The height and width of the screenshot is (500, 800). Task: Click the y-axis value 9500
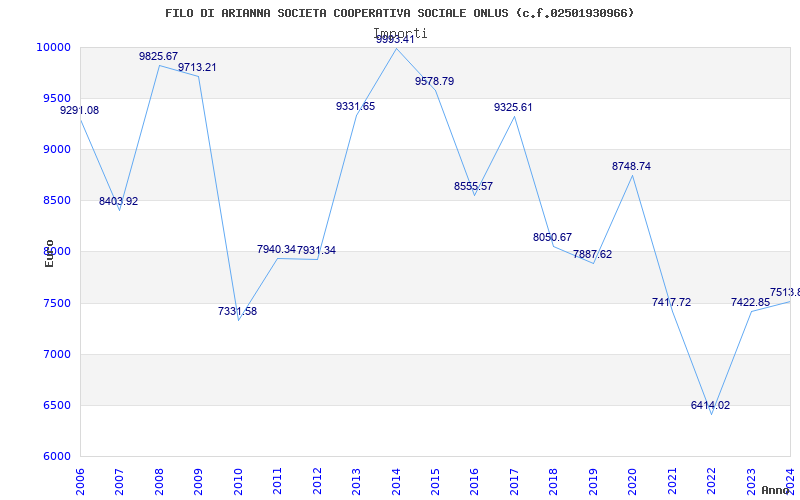pyautogui.click(x=56, y=98)
